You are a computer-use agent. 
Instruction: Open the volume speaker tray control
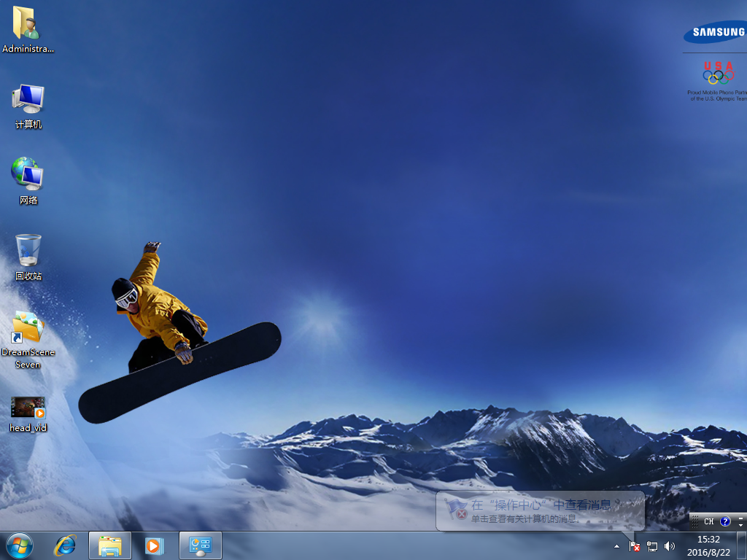670,545
